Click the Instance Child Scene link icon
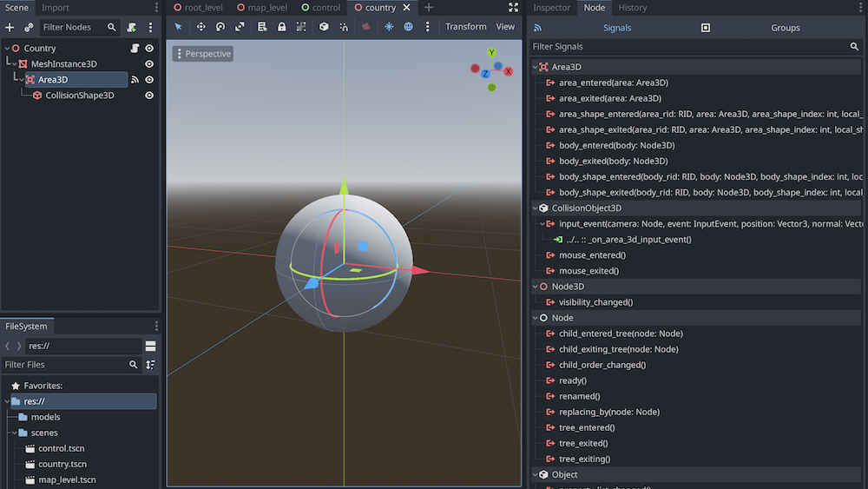Screen dimensions: 868x489 (x=29, y=27)
